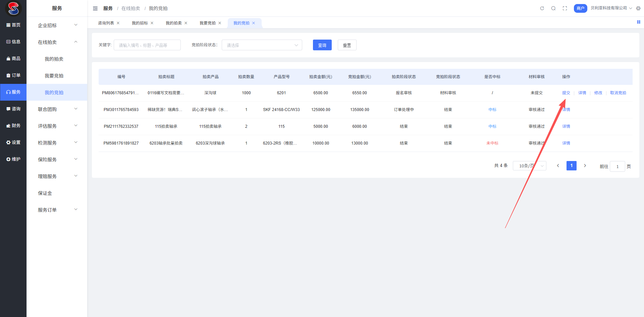Open the 竞拍阶段状态 dropdown
The width and height of the screenshot is (644, 317).
point(262,45)
